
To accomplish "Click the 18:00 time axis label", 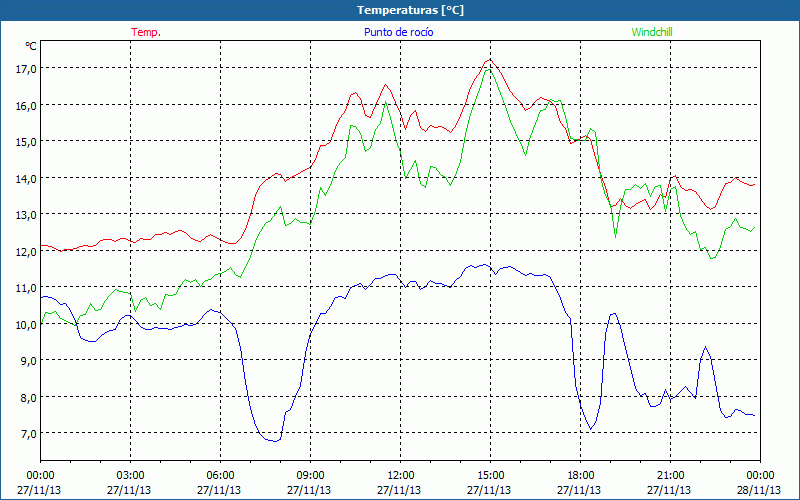I will click(x=581, y=476).
